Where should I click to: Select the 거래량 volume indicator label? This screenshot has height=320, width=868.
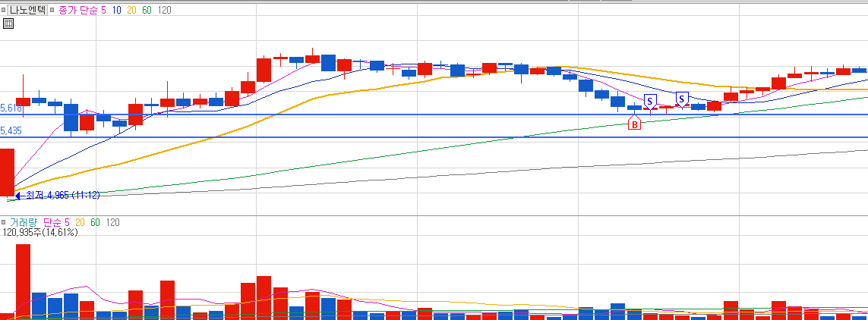[23, 223]
